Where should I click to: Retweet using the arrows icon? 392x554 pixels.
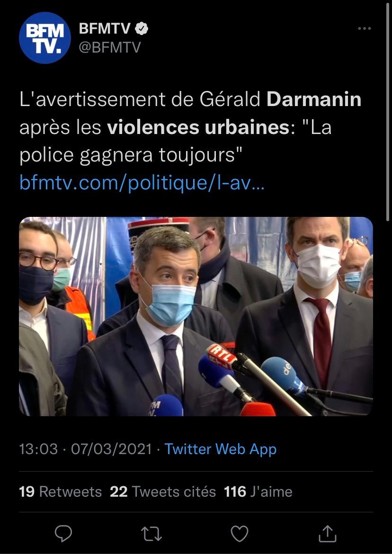point(151,534)
